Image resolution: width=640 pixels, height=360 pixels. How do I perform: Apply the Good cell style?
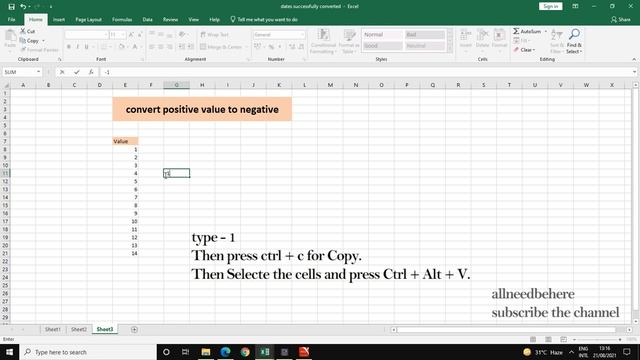pos(382,46)
